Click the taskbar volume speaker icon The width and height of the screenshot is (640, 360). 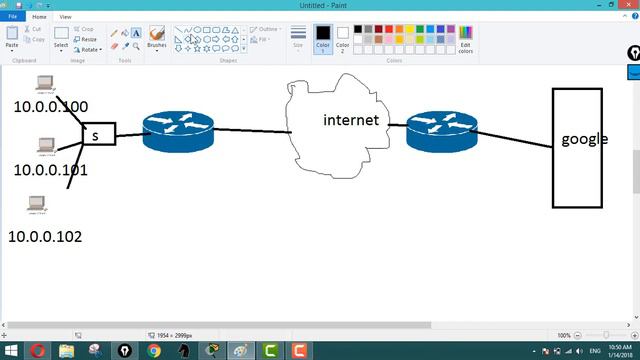[x=580, y=351]
